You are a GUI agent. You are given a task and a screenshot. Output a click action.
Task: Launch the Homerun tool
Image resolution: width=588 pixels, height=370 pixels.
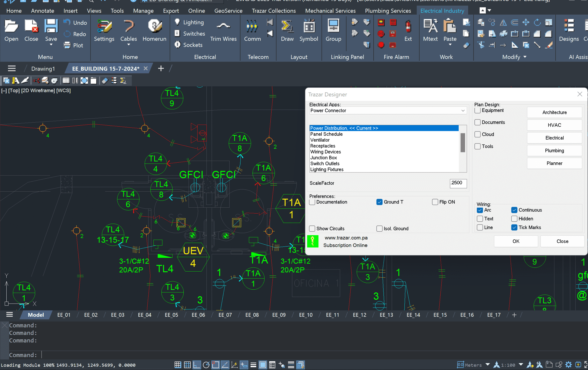point(154,30)
